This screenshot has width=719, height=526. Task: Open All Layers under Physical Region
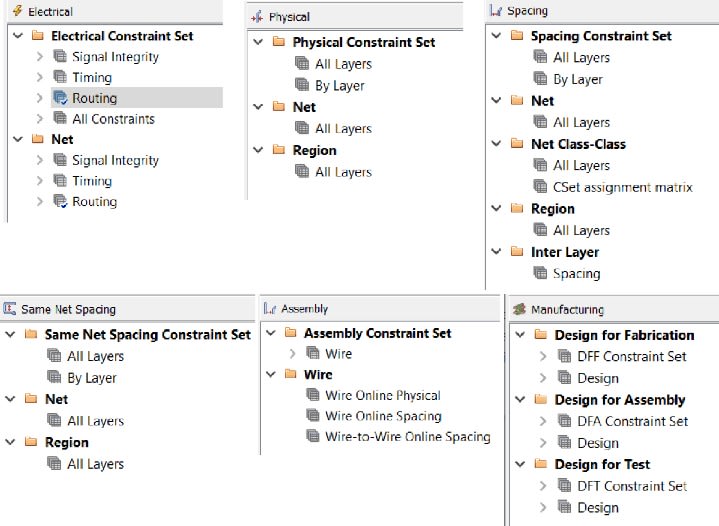click(x=343, y=172)
